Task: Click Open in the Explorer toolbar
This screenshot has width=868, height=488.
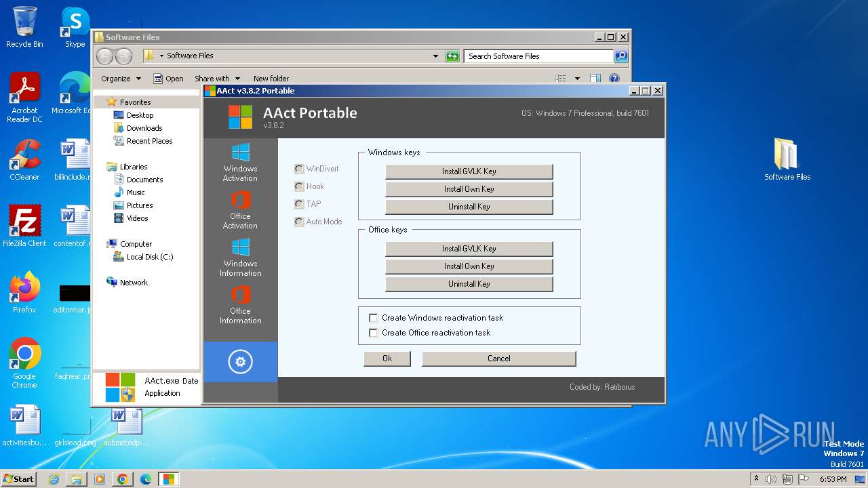Action: tap(168, 79)
